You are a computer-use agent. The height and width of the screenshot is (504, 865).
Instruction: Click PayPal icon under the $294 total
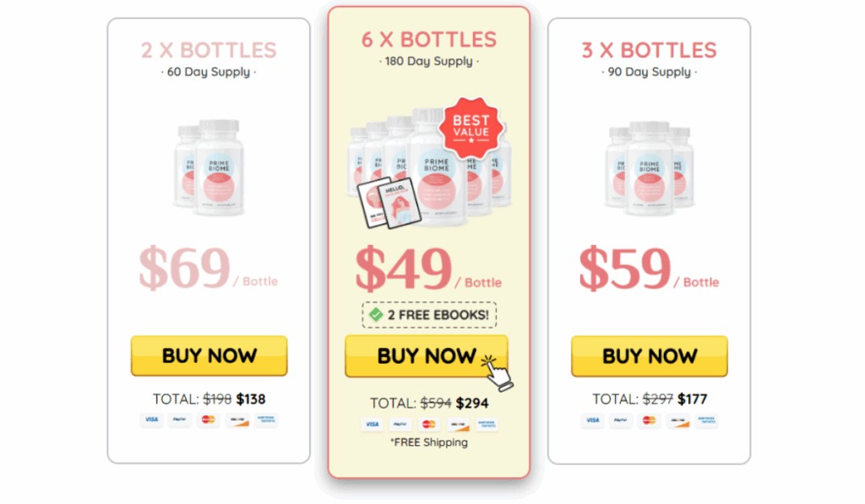(x=400, y=424)
